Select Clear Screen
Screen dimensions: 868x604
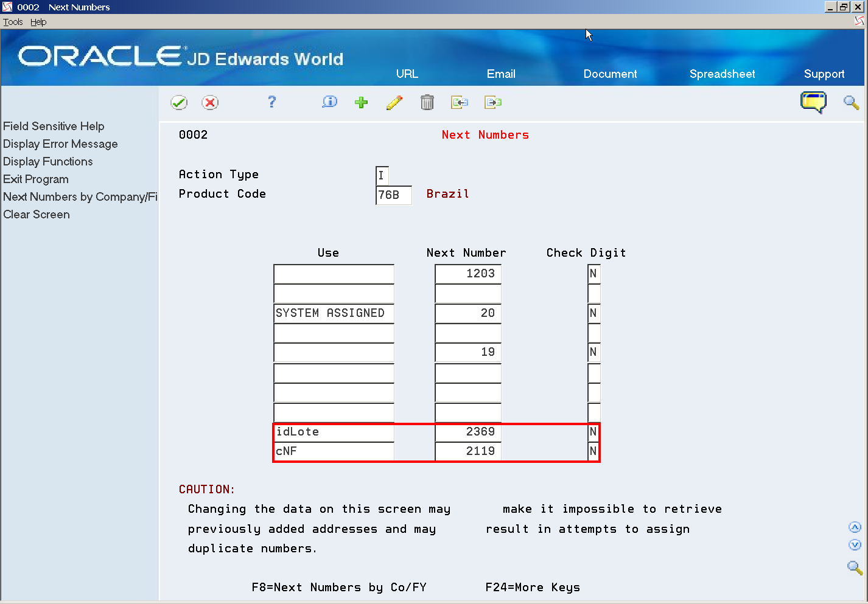[36, 214]
